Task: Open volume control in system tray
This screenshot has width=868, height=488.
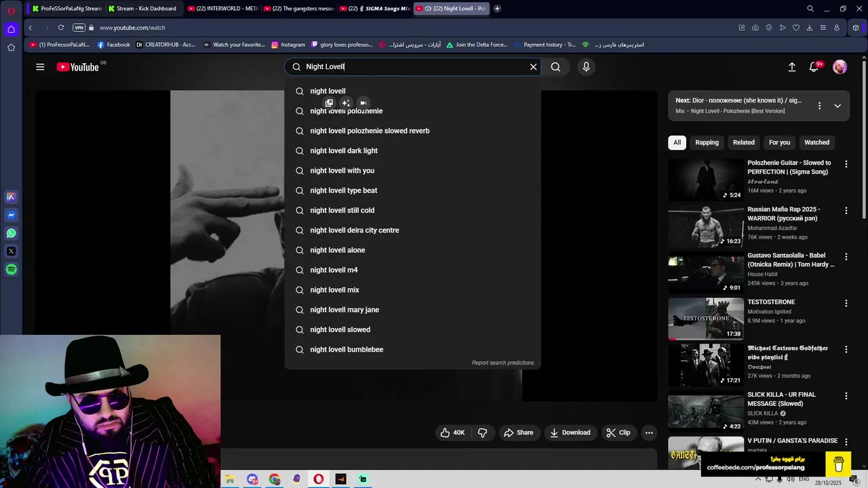Action: point(791,479)
